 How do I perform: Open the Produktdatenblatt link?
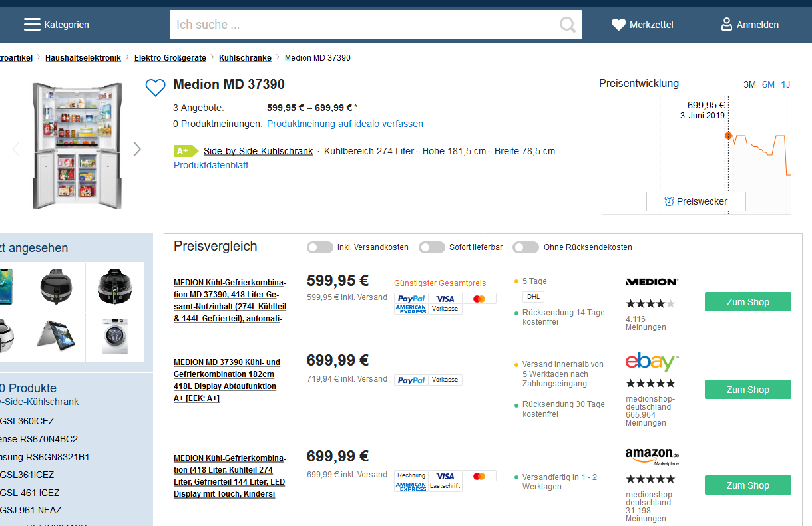coord(211,165)
